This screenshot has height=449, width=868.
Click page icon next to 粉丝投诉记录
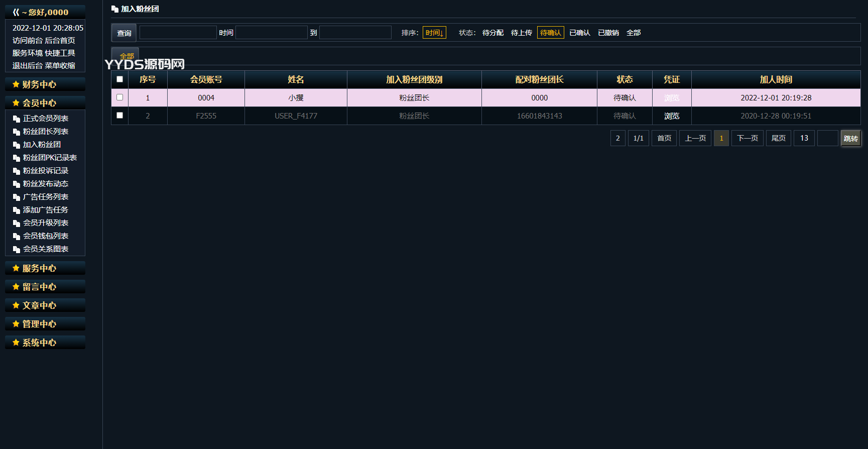(17, 171)
